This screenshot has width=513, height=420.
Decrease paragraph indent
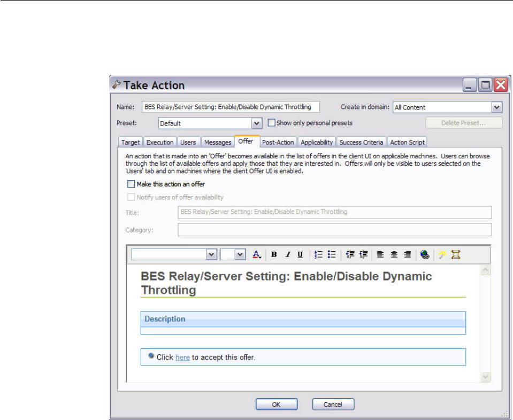click(x=350, y=254)
